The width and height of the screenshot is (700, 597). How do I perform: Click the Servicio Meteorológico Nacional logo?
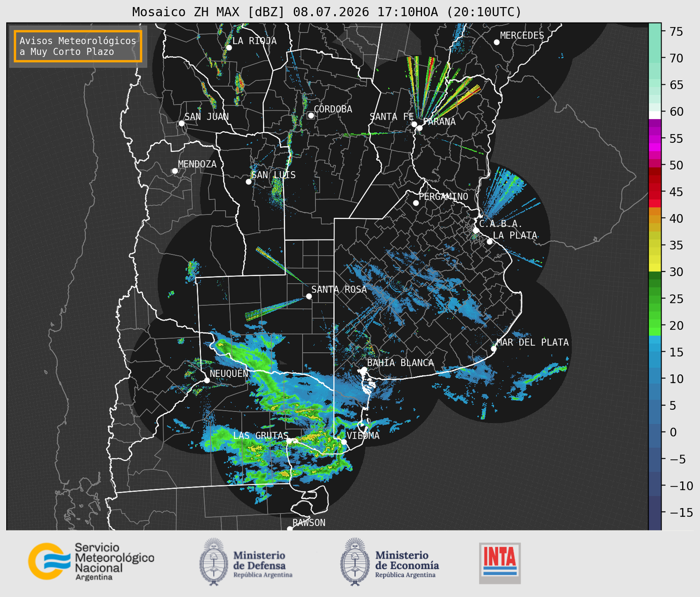click(x=91, y=561)
